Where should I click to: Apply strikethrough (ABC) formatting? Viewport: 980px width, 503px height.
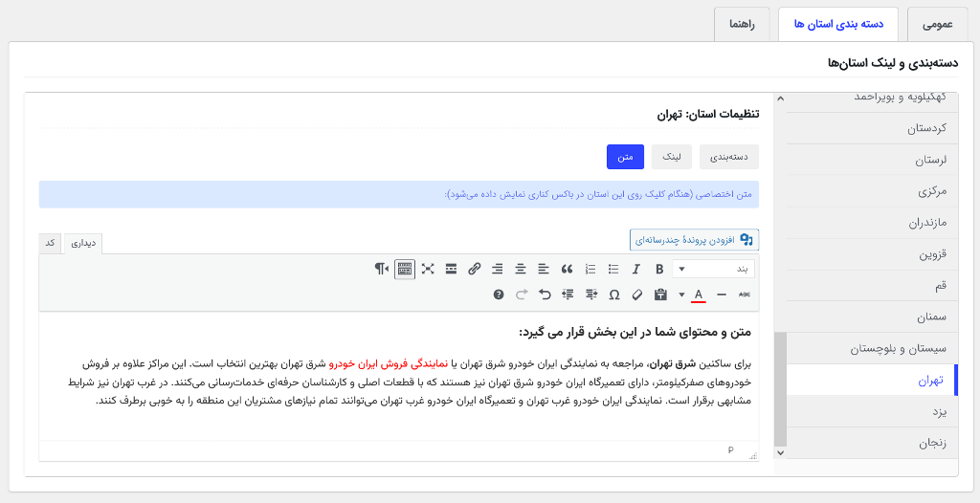745,295
